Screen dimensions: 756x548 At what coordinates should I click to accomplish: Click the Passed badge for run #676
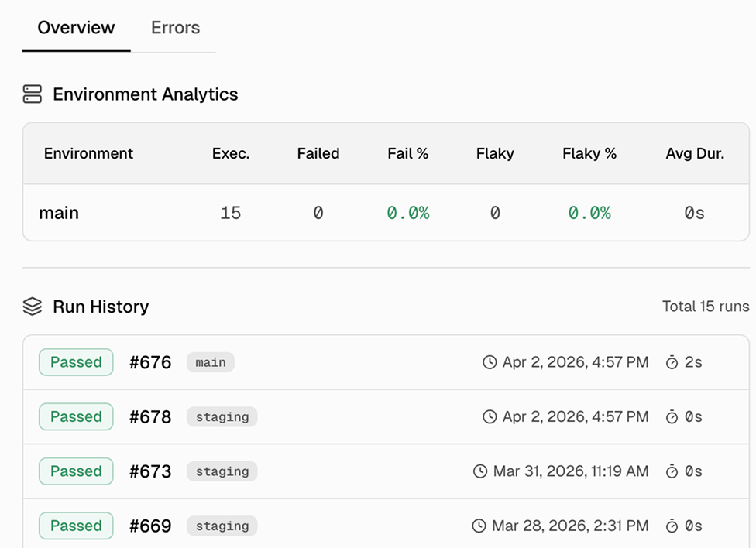pyautogui.click(x=76, y=362)
